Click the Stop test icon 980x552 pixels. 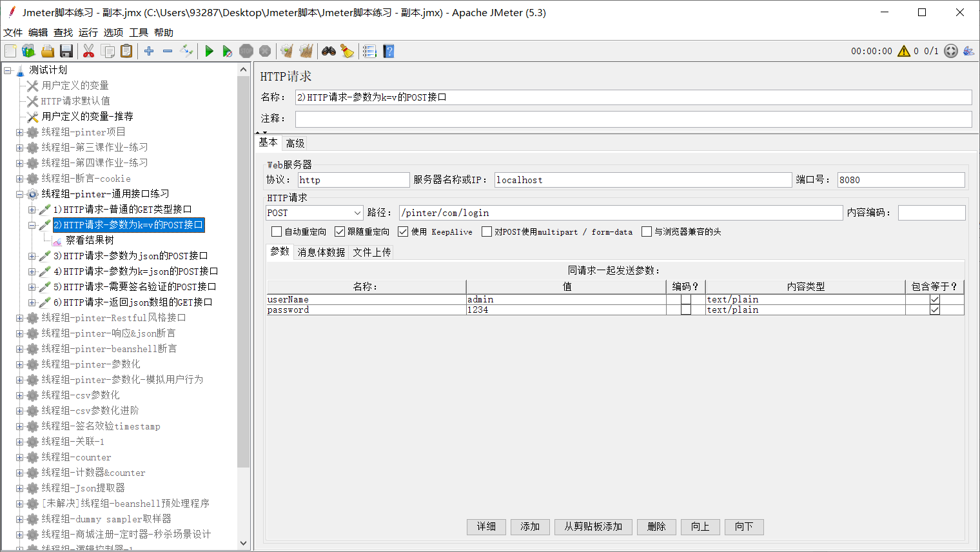pyautogui.click(x=246, y=51)
